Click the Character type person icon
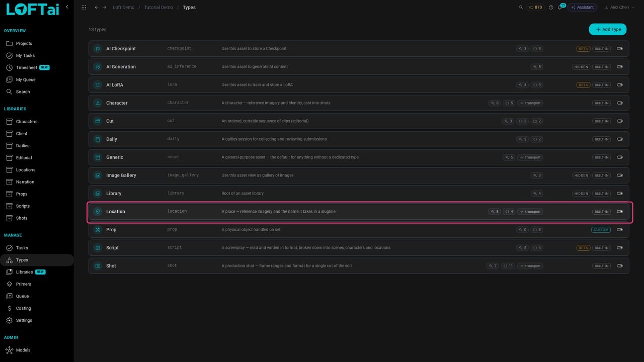 point(98,103)
